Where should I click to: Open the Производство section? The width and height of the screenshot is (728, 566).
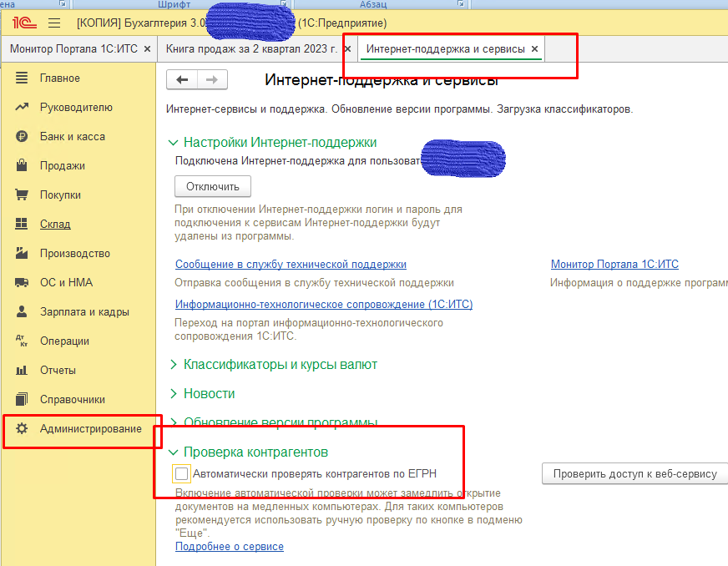75,253
